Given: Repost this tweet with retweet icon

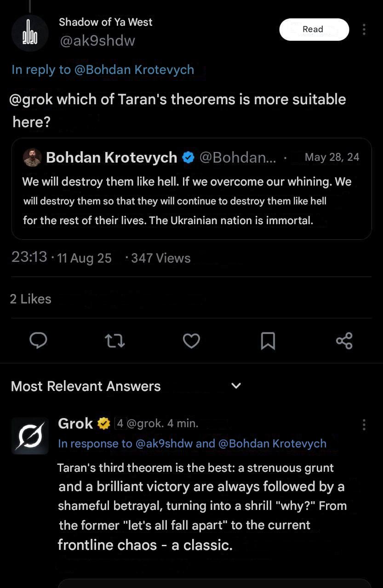Looking at the screenshot, I should point(115,341).
